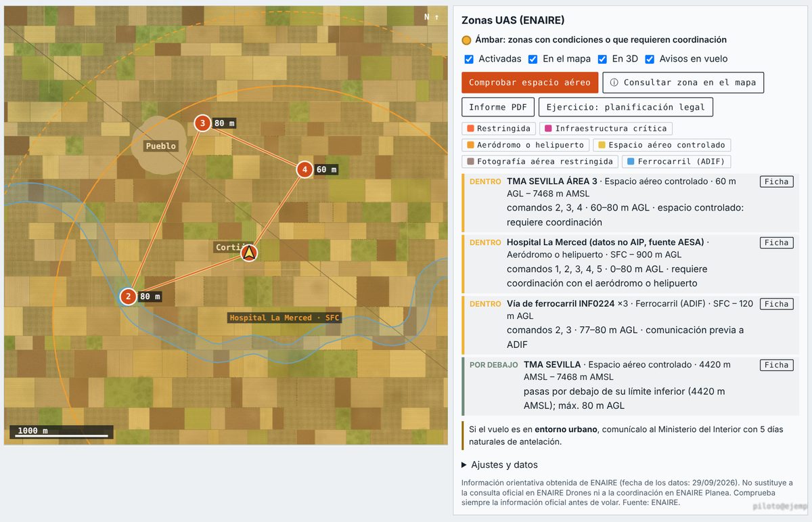Select waypoint 3 marker on map
This screenshot has width=812, height=522.
(202, 123)
